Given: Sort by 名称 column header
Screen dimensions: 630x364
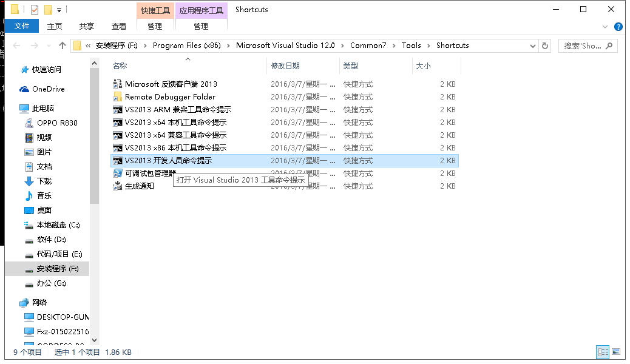Looking at the screenshot, I should (x=120, y=66).
